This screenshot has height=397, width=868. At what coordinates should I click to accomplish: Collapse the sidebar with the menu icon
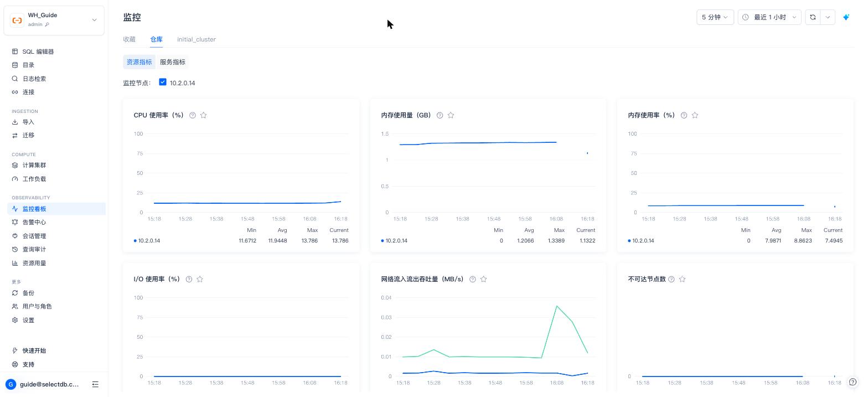(95, 384)
